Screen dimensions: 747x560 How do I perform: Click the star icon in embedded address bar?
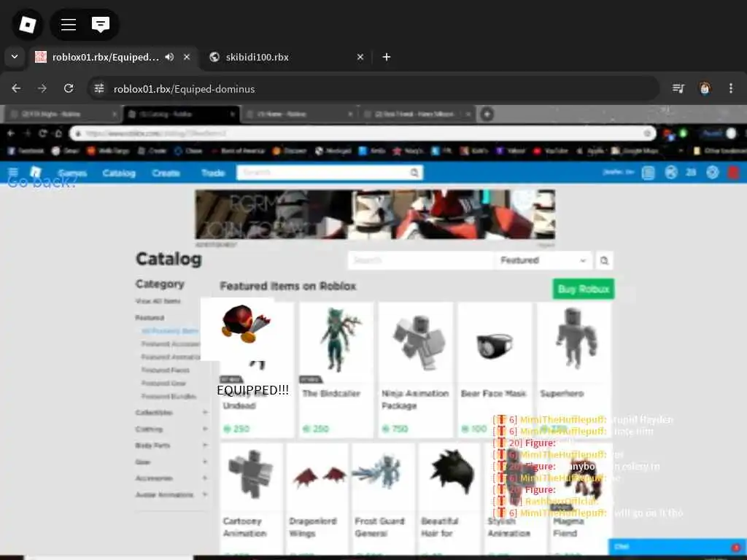coord(647,133)
